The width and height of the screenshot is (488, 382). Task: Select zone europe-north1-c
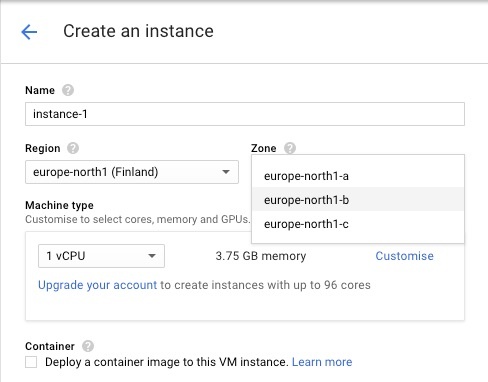(x=358, y=224)
